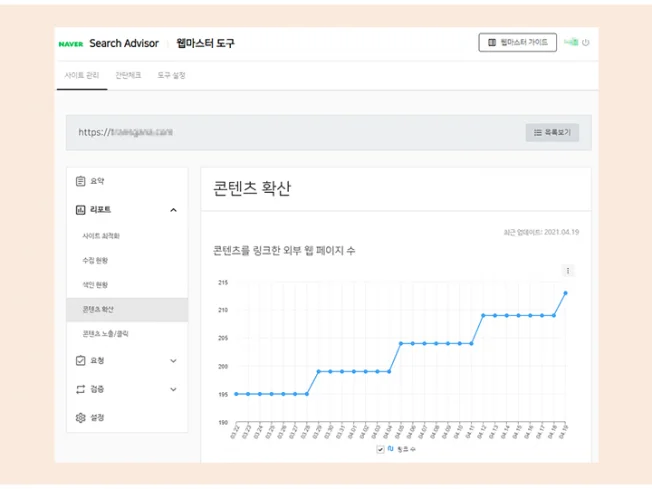
Task: Switch to the 사이트 관리 tab
Action: tap(82, 75)
